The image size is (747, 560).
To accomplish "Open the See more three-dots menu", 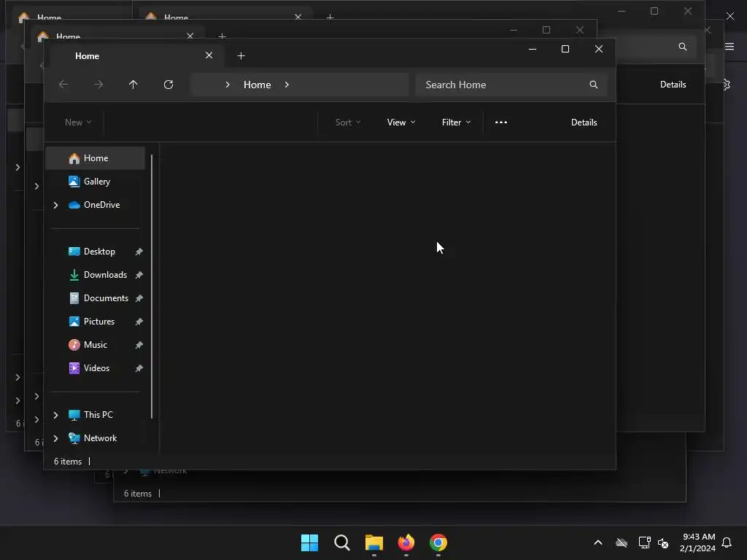I will coord(500,122).
